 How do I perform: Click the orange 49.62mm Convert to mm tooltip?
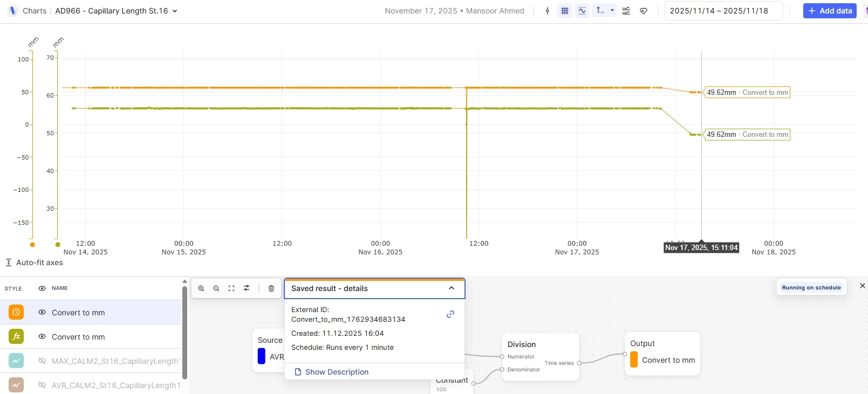747,92
